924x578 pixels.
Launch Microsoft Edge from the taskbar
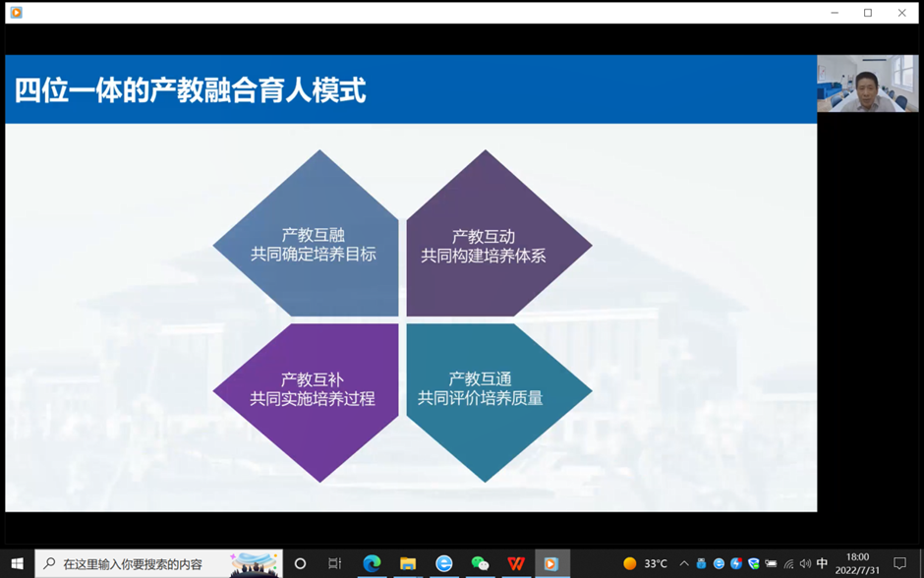[372, 563]
